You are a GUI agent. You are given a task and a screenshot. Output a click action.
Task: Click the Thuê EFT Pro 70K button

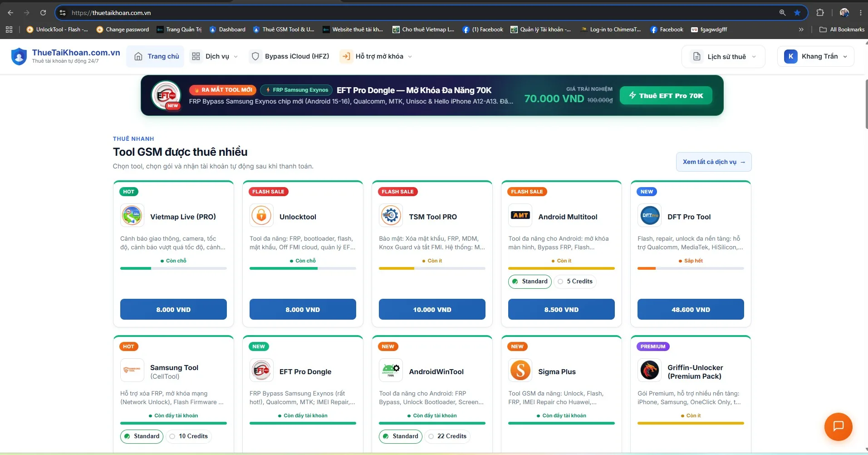click(x=666, y=95)
